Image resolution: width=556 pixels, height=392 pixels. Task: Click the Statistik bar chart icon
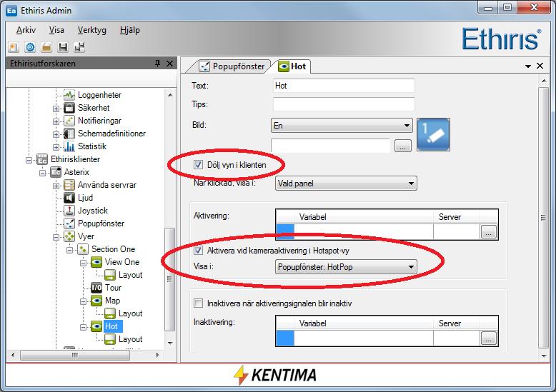pyautogui.click(x=69, y=146)
